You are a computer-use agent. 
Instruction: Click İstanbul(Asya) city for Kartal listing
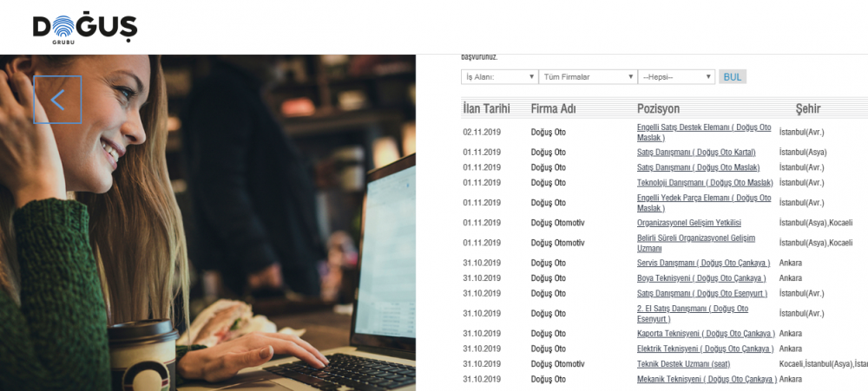[803, 152]
